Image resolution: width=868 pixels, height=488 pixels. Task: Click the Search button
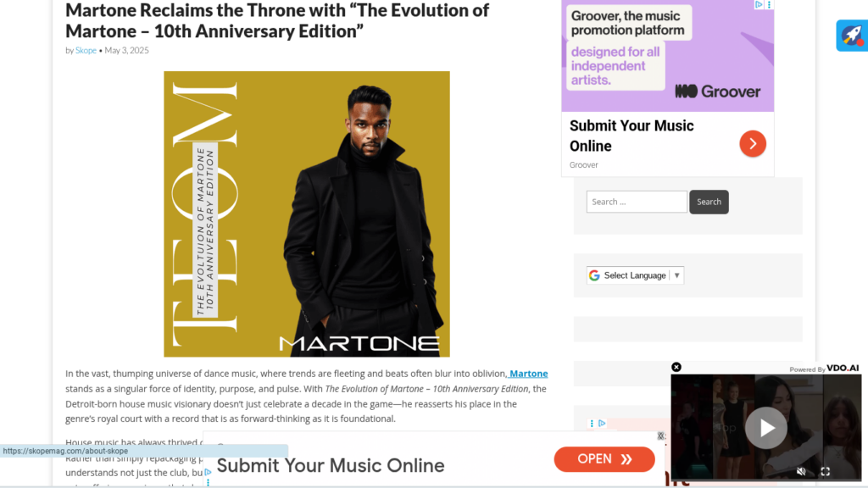coord(709,202)
